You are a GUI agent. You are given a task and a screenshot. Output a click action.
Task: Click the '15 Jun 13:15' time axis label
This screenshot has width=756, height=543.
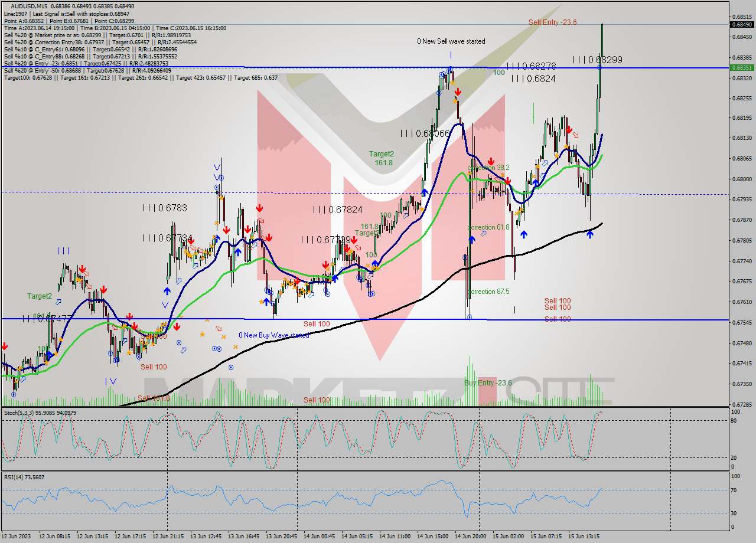(584, 537)
